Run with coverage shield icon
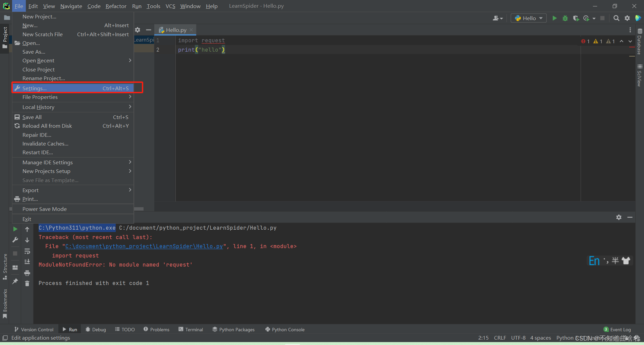Viewport: 644px width, 345px height. click(576, 18)
